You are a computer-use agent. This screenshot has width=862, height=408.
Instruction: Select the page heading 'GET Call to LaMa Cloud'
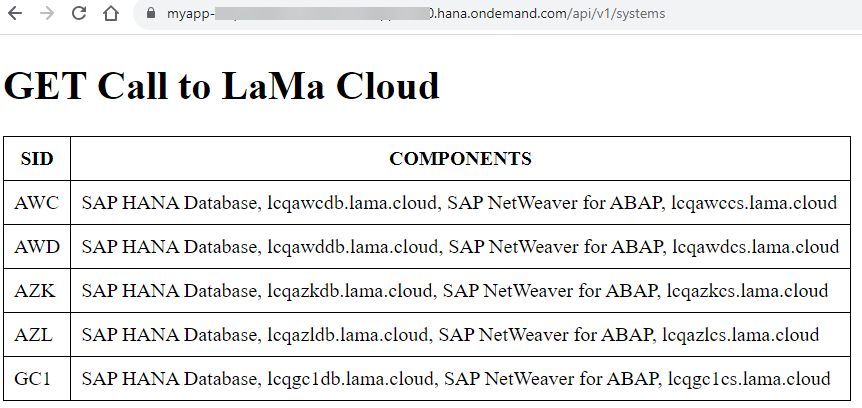coord(222,86)
